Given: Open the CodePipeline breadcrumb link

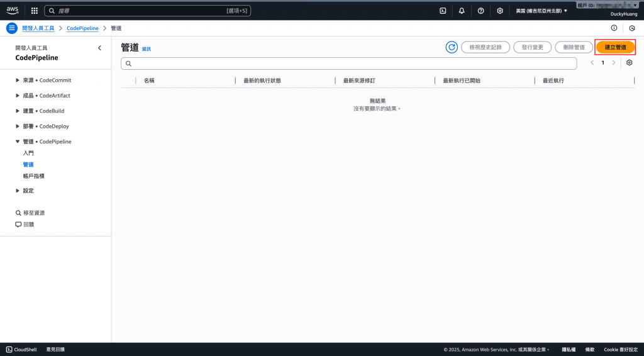Looking at the screenshot, I should coord(82,28).
